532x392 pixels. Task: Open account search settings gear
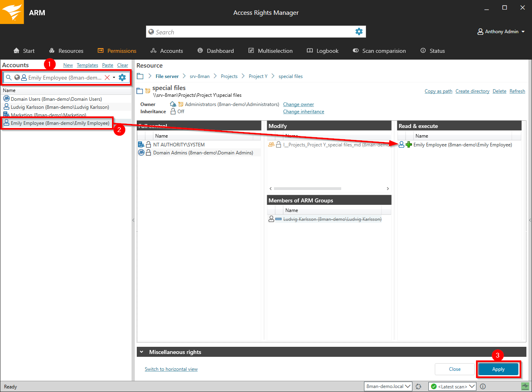122,78
